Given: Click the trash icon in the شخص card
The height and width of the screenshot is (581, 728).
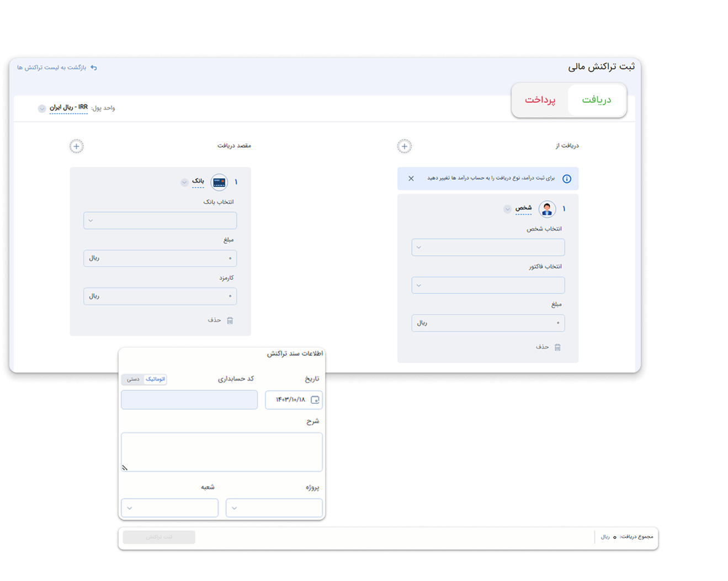Looking at the screenshot, I should click(x=557, y=347).
